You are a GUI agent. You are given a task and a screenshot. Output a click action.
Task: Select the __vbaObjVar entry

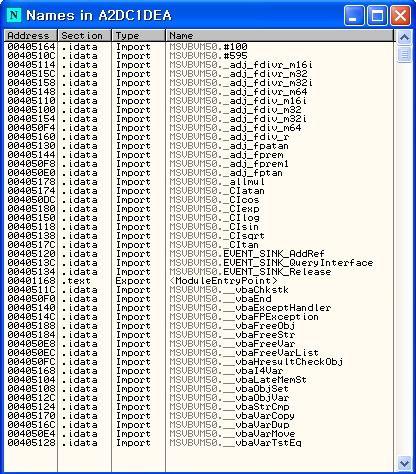(199, 398)
